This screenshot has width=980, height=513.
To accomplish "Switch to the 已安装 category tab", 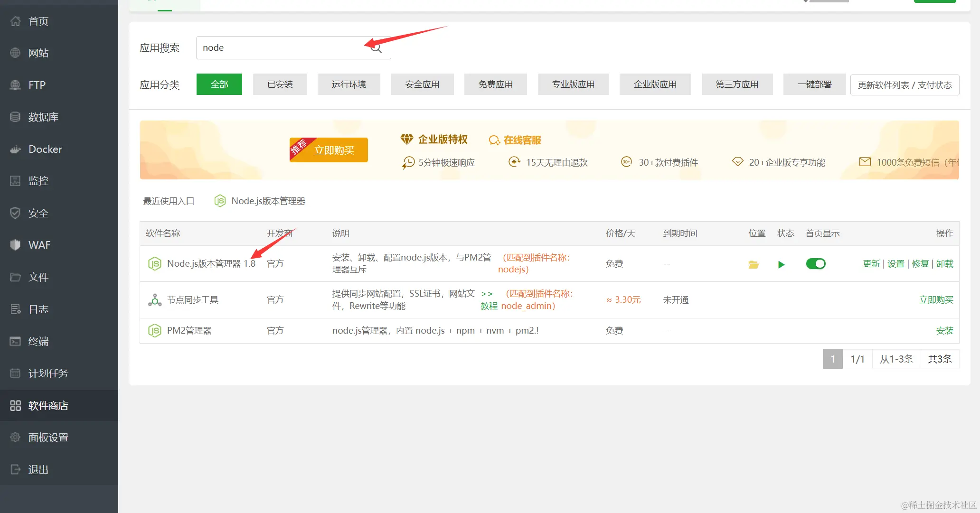I will tap(280, 84).
